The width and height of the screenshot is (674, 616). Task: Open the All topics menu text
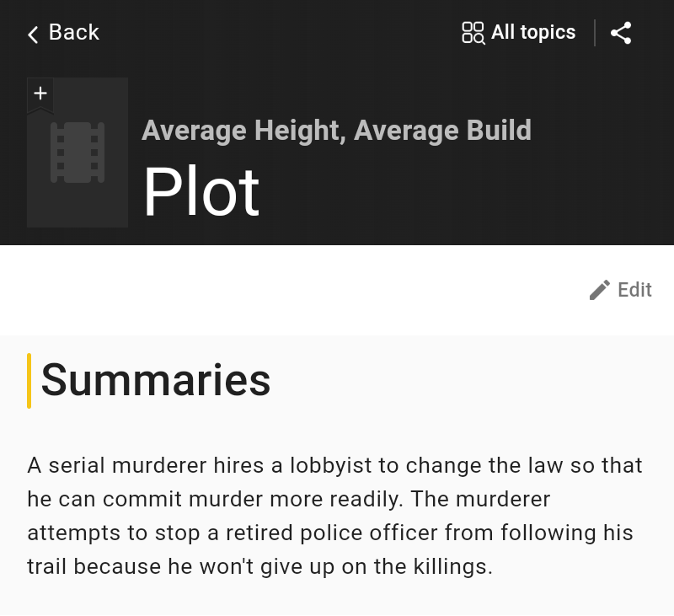coord(533,32)
